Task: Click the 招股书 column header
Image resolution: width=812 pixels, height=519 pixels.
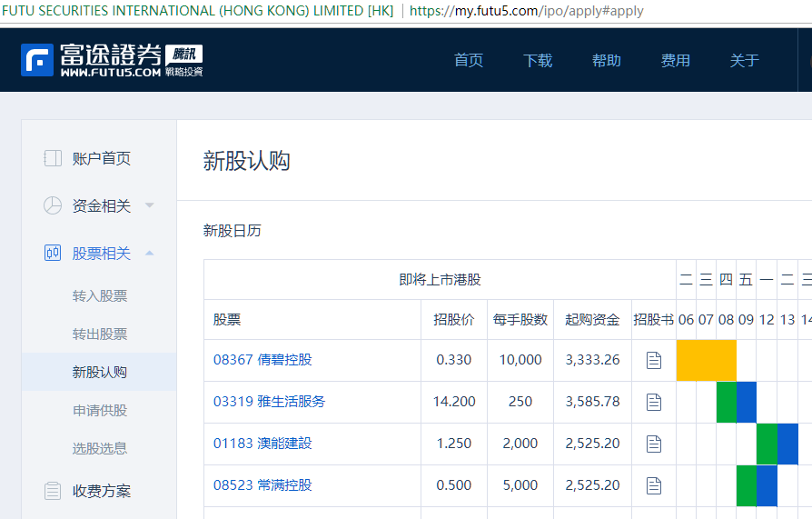Action: (654, 319)
